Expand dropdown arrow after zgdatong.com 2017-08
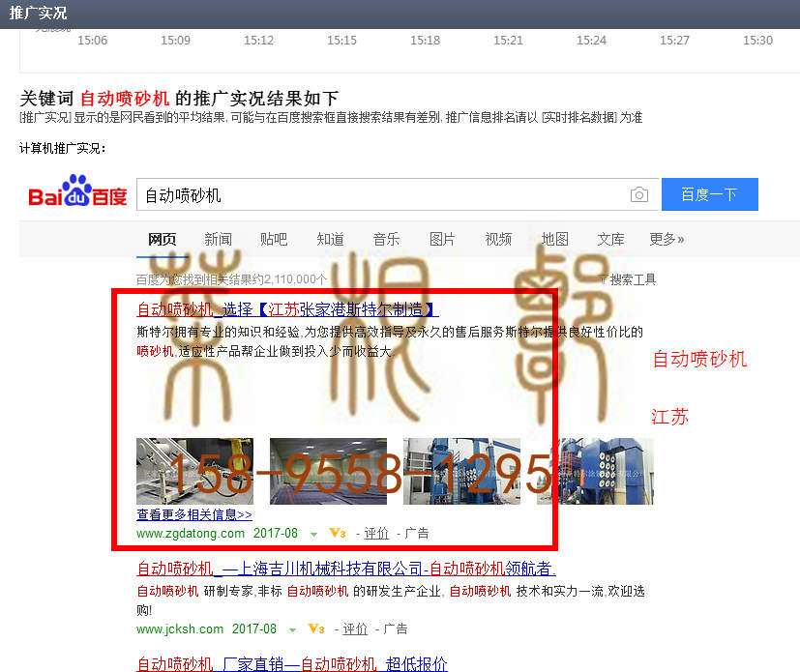Screen dimensions: 800x672 click(x=313, y=535)
